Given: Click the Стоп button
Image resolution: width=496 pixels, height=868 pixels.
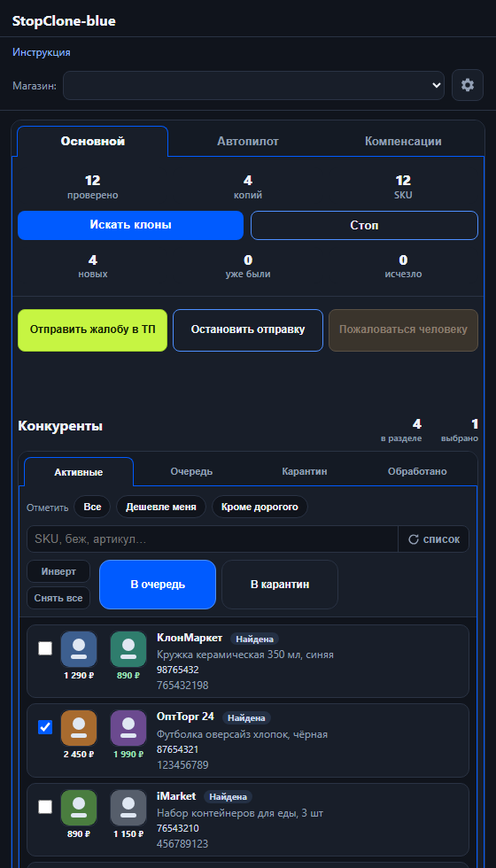Looking at the screenshot, I should [364, 225].
